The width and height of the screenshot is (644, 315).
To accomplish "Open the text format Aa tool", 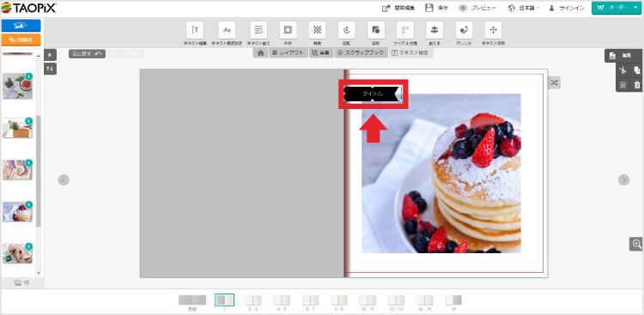I will point(227,30).
